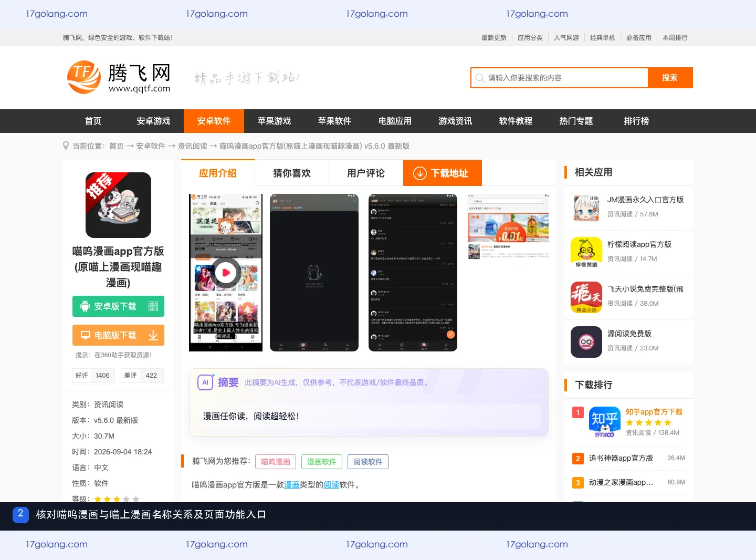Click 应用分类 top link
This screenshot has height=560, width=756.
point(530,38)
